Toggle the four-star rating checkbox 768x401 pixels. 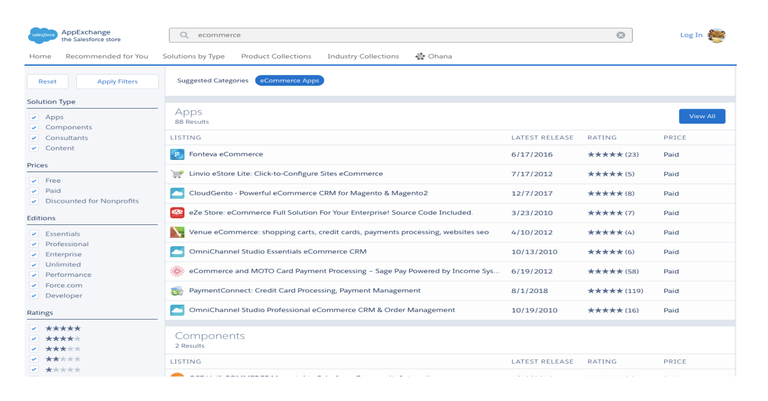[x=34, y=339]
